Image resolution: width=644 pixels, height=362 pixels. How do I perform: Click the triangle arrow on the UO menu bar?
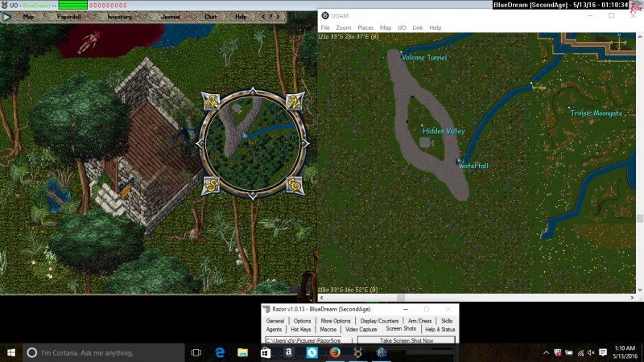tap(7, 16)
